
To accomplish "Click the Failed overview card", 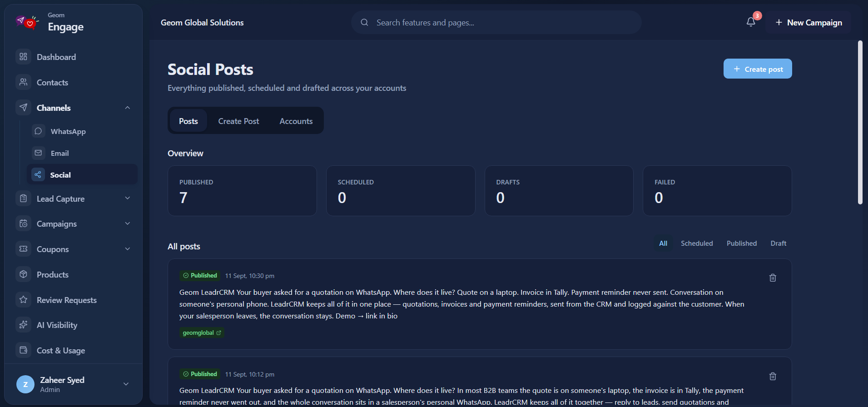I will click(x=717, y=191).
